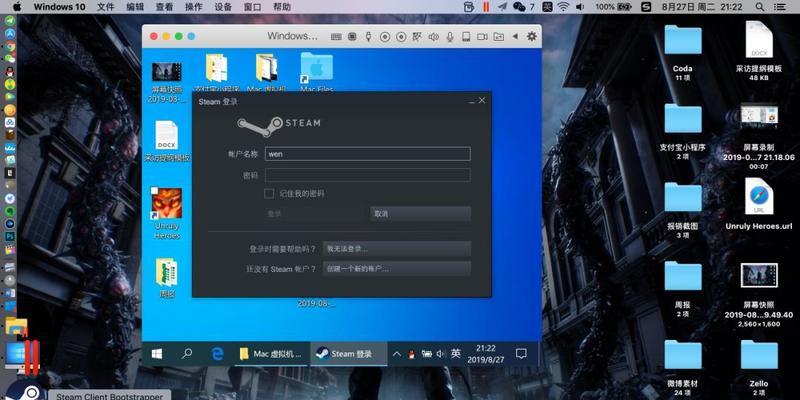
Task: Click battery 100% indicator in menu bar
Action: [x=613, y=7]
